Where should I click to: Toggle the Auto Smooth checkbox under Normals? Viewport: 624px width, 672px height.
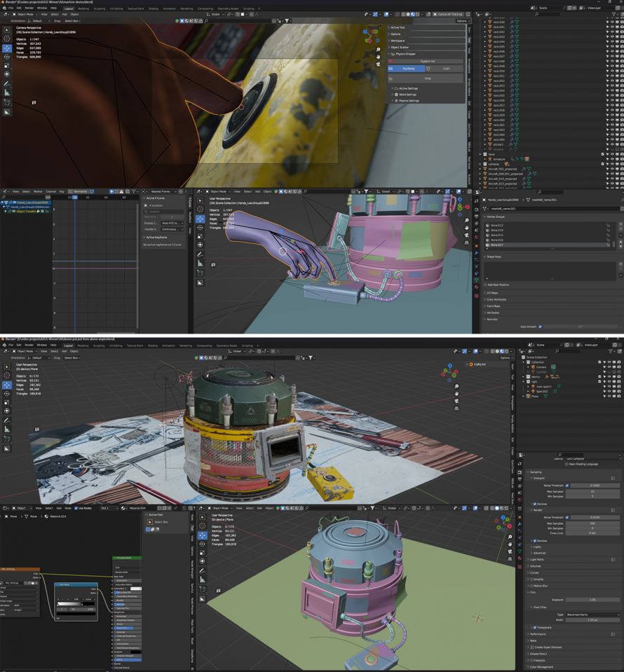tap(540, 327)
